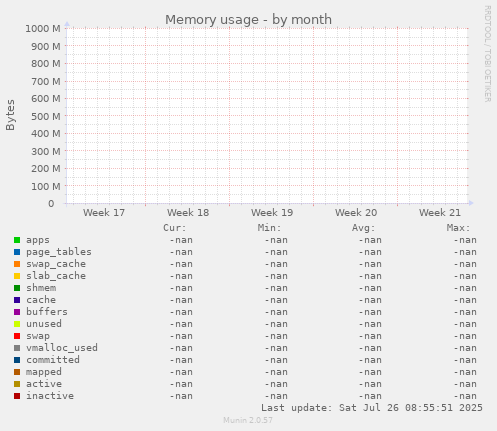This screenshot has width=497, height=431.
Task: Click the navy committed legend swatch
Action: click(x=17, y=360)
